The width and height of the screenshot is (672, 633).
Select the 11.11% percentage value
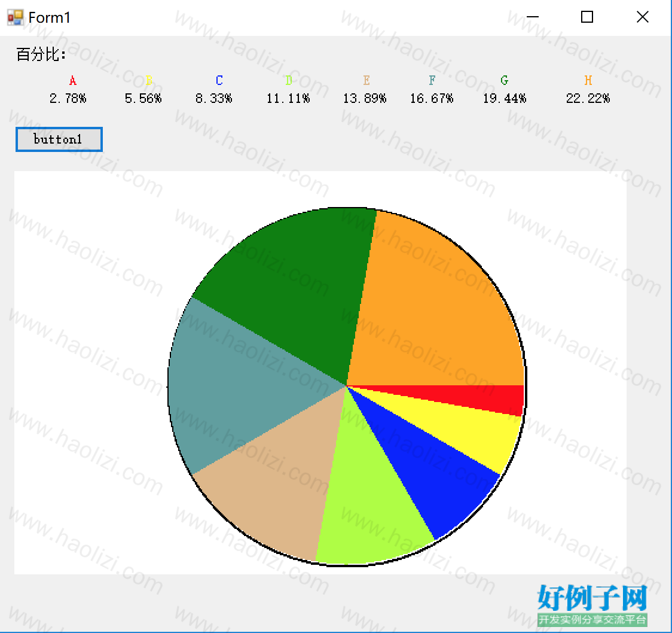click(x=288, y=99)
